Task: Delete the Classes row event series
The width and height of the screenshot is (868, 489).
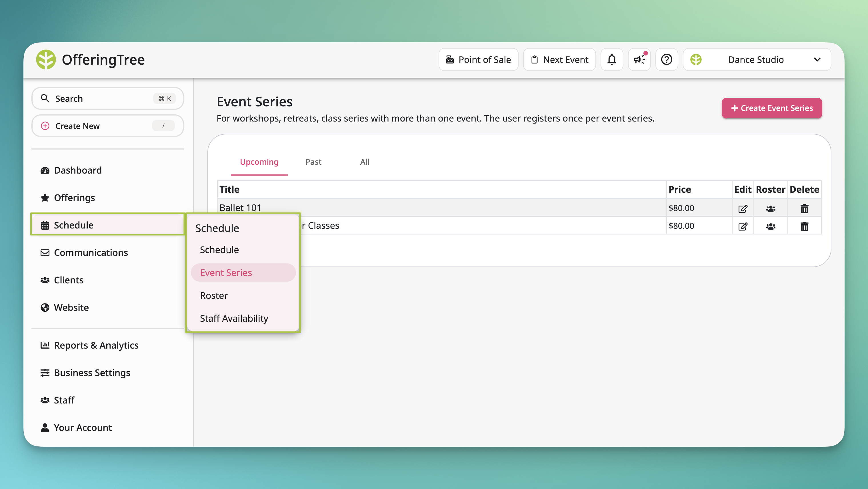Action: click(x=804, y=226)
